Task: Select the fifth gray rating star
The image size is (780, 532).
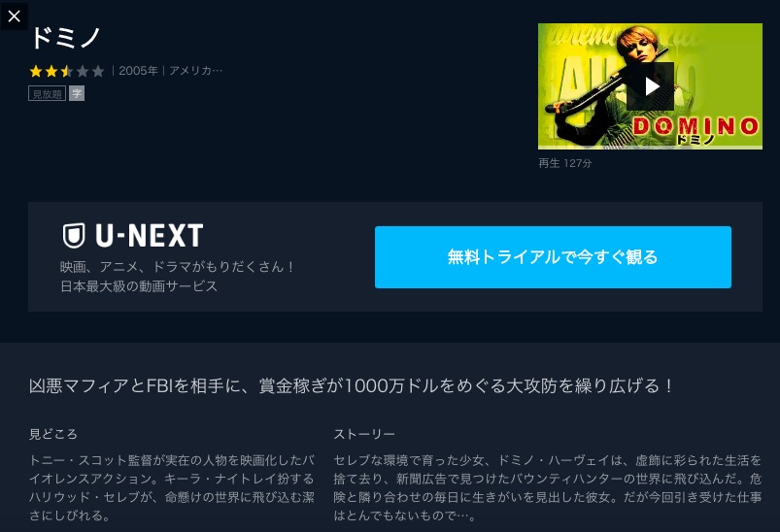Action: click(x=98, y=71)
